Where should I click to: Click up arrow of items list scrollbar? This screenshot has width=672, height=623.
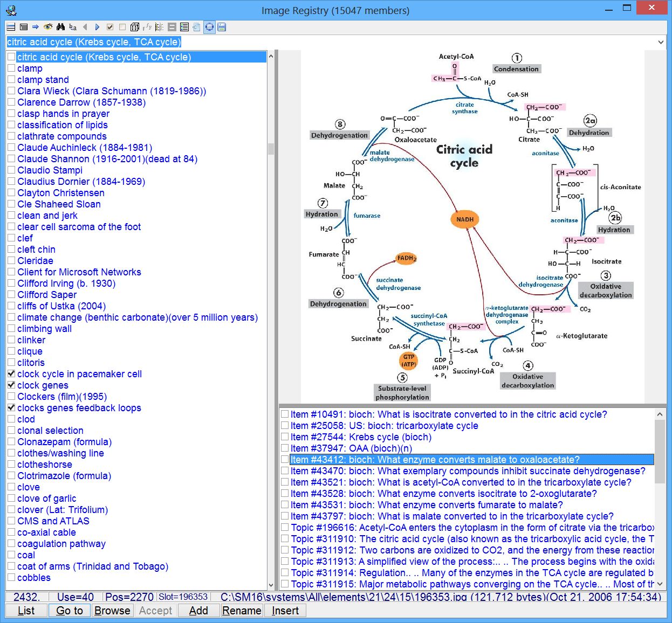point(660,414)
